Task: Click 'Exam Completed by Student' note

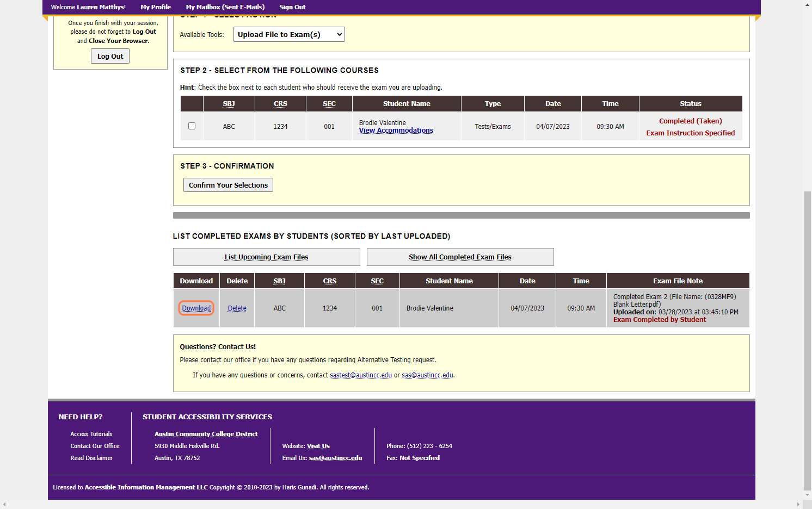Action: tap(660, 320)
